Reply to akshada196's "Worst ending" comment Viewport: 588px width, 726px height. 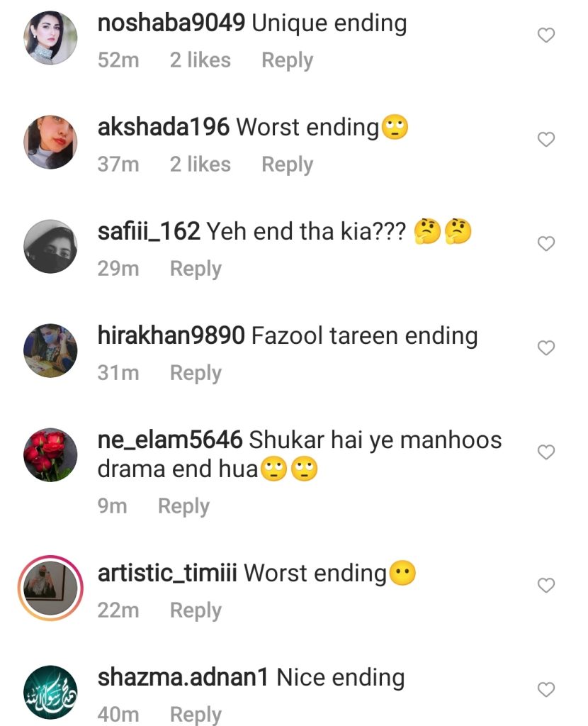[288, 164]
